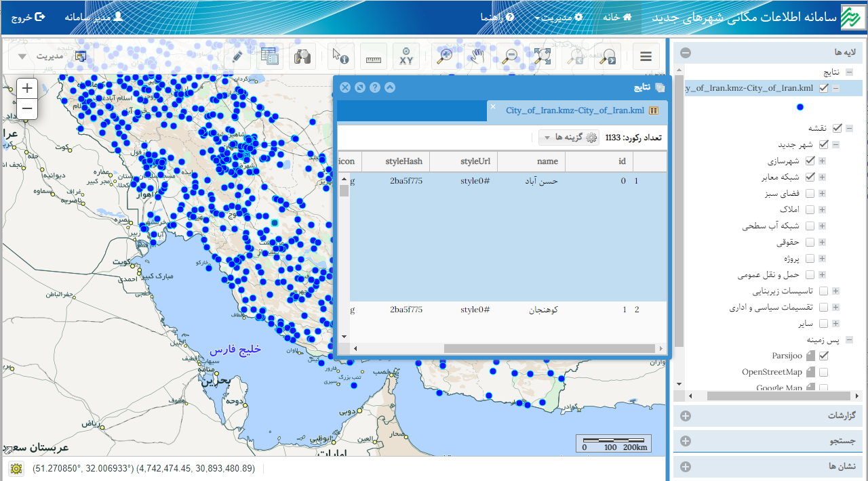Screen dimensions: 868x481
Task: Toggle the شبکه معابر layer checkbox
Action: click(810, 177)
